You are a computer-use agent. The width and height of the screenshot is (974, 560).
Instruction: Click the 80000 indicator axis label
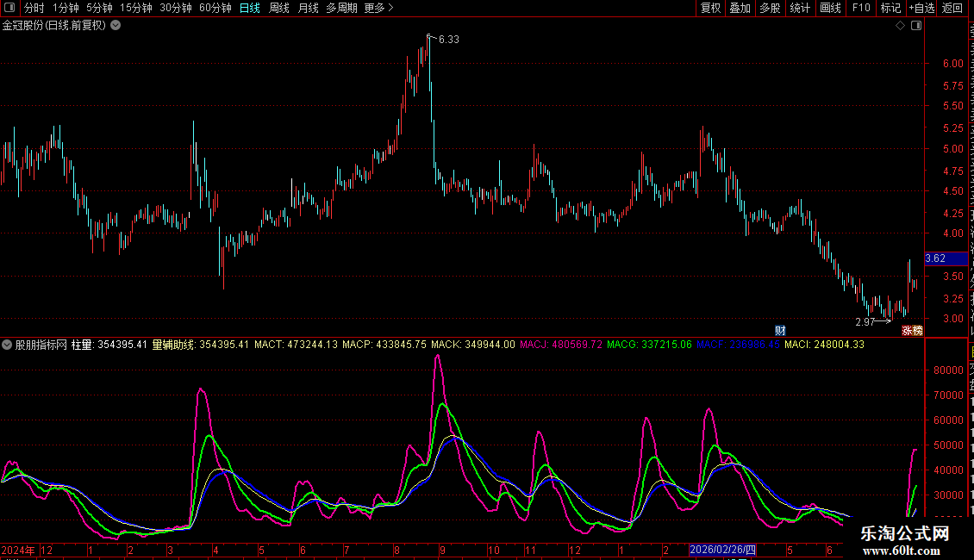tap(948, 370)
